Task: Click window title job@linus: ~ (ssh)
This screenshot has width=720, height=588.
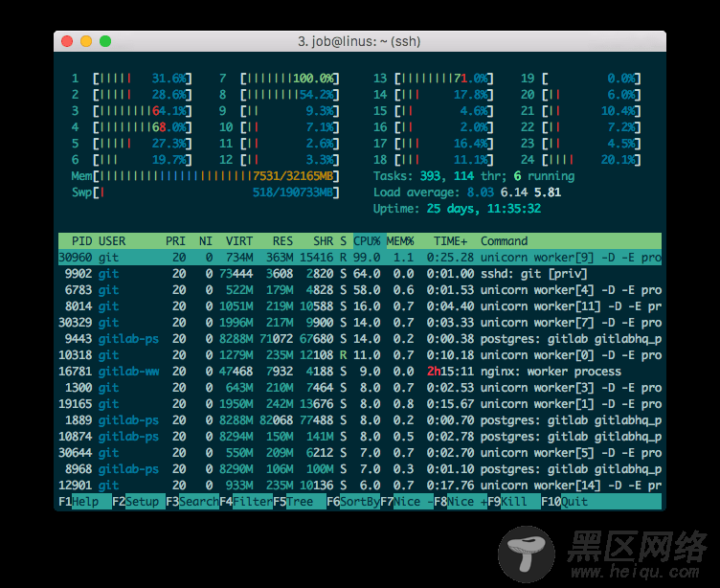Action: click(x=359, y=41)
